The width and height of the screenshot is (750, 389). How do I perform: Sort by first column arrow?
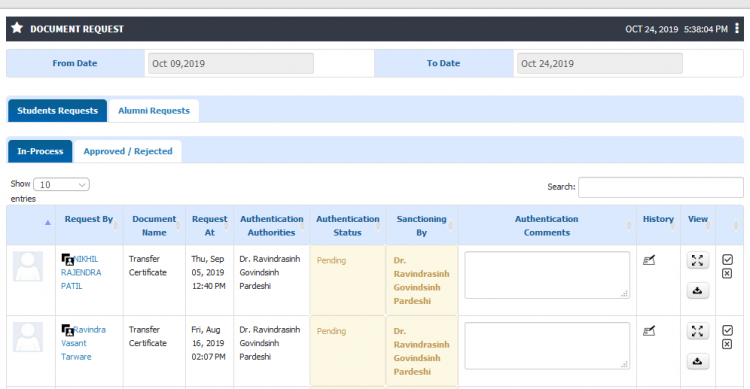pyautogui.click(x=47, y=222)
